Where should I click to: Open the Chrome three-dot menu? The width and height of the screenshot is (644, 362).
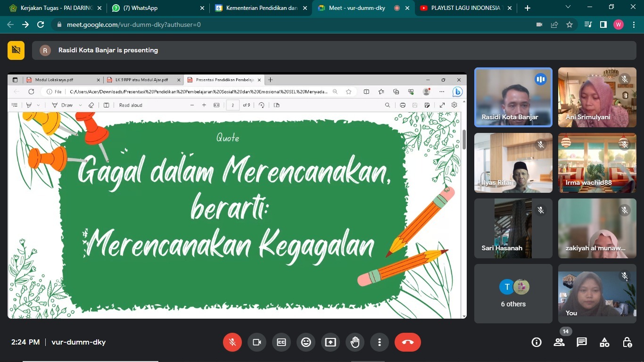633,25
